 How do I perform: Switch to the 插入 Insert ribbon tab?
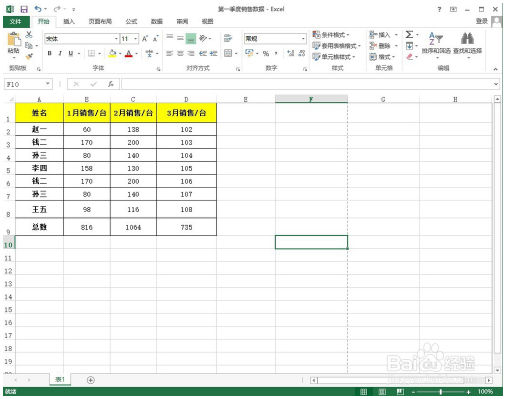tap(69, 21)
